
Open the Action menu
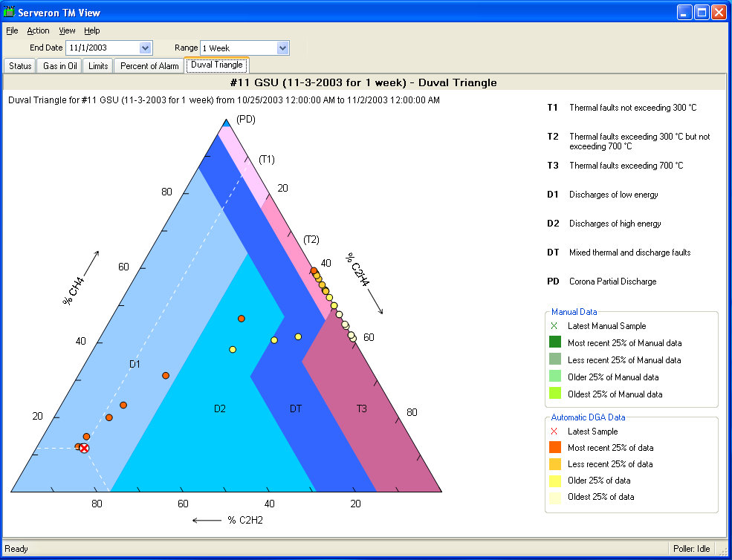(39, 30)
